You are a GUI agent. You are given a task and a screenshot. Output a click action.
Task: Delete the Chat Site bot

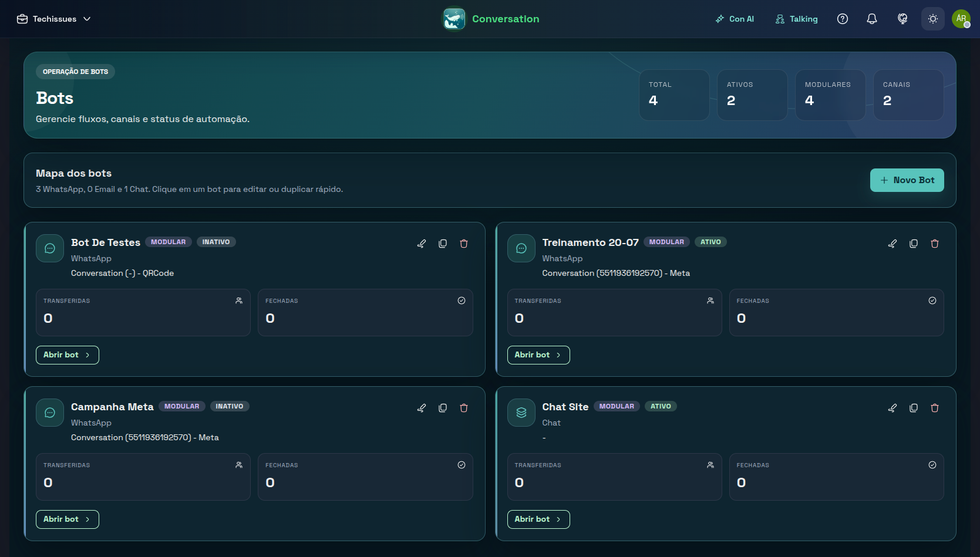935,408
